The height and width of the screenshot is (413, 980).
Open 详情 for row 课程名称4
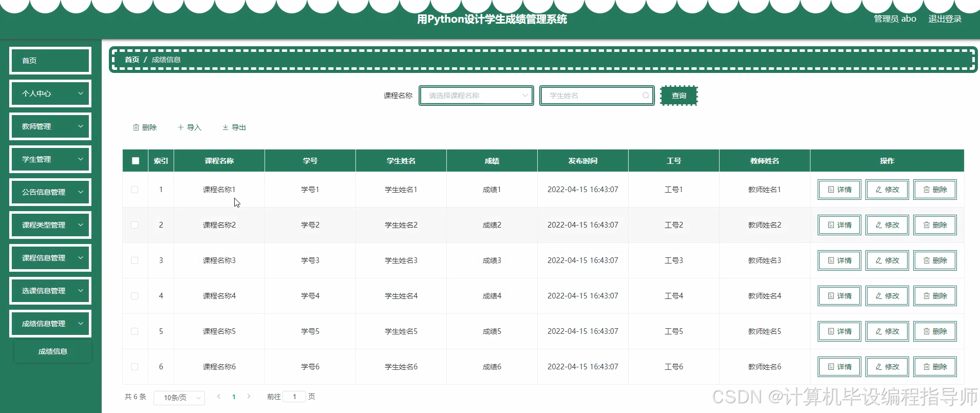839,296
